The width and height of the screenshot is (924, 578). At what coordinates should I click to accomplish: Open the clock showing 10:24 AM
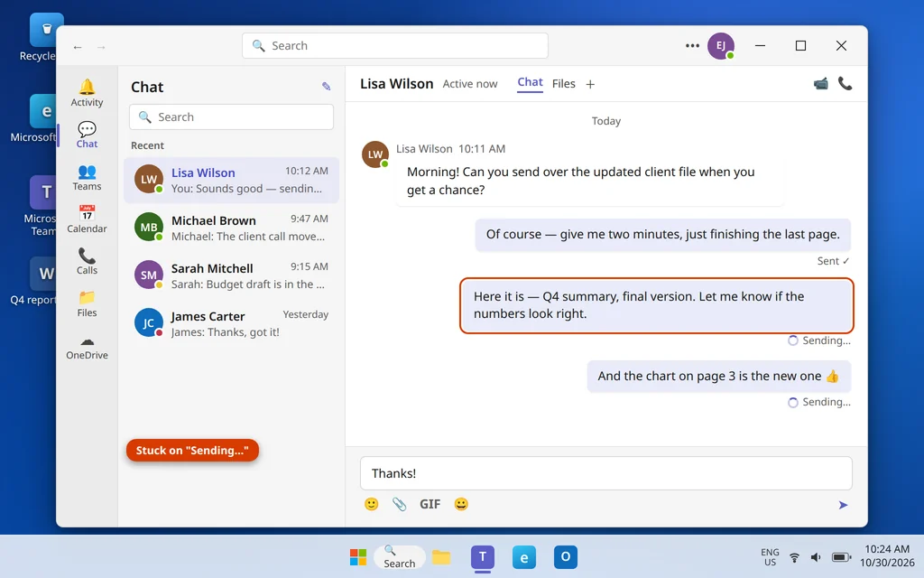point(888,556)
